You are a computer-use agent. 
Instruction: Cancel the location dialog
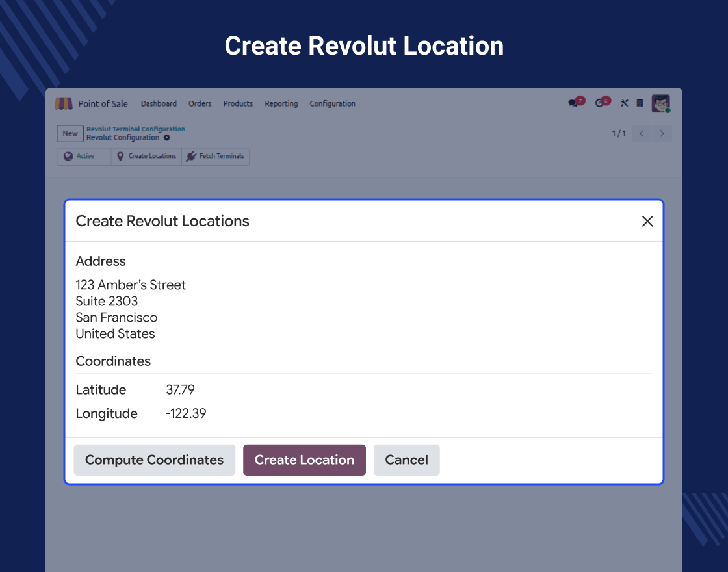pos(407,460)
